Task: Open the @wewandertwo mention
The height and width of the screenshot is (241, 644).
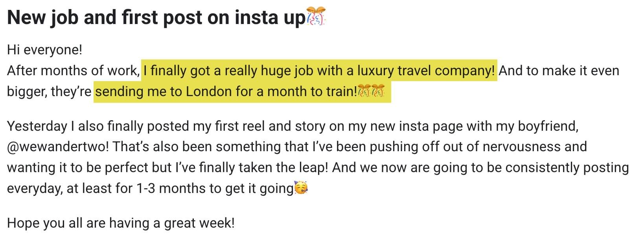Action: [x=59, y=146]
